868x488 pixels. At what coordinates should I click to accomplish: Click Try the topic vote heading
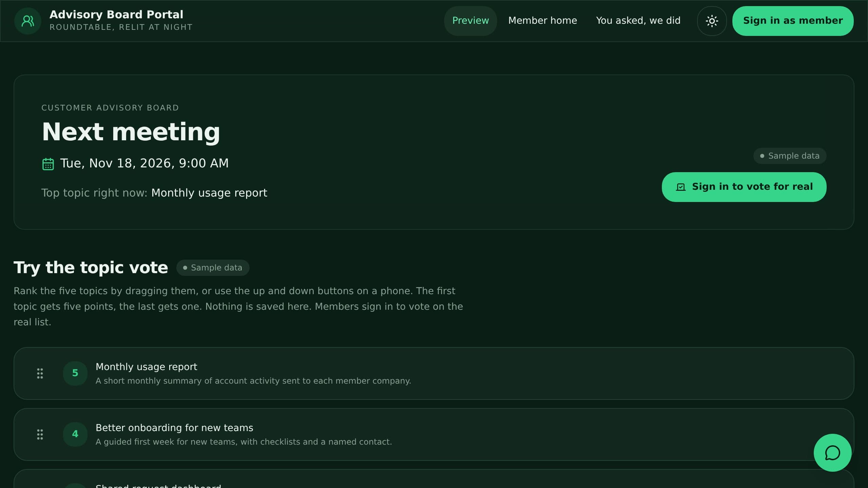91,268
